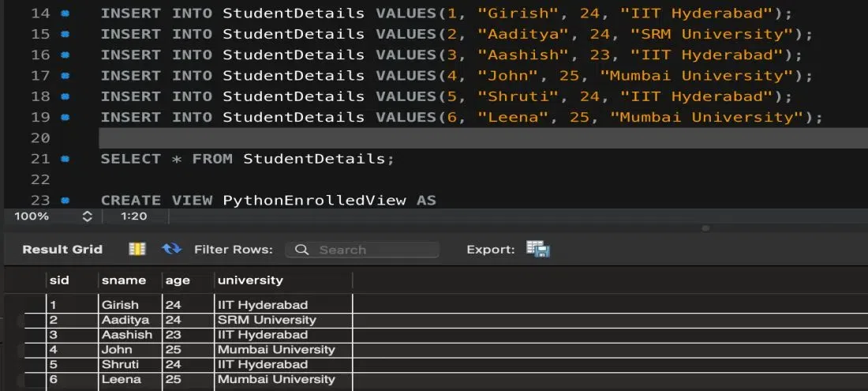
Task: Click the university column header
Action: [x=250, y=280]
